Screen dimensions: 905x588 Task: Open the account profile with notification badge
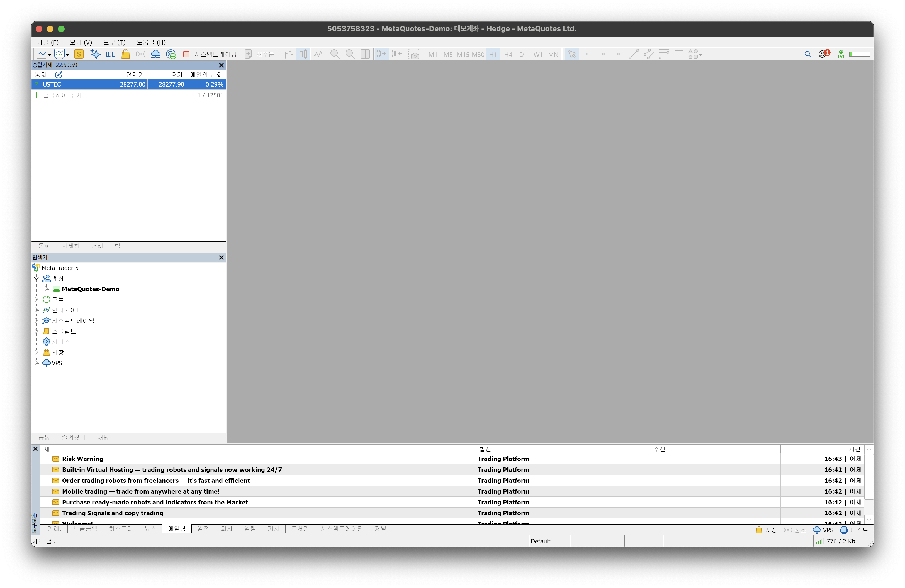[824, 54]
